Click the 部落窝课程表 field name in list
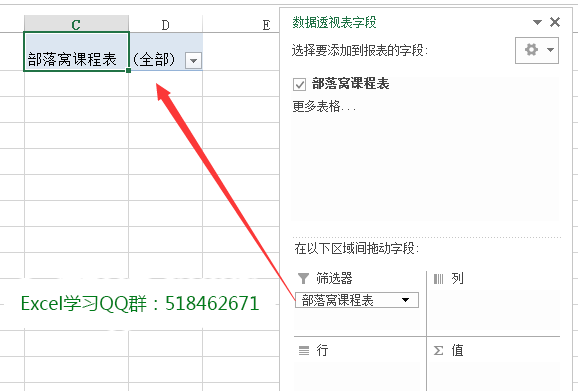Screen dimensions: 578x391 (x=350, y=84)
